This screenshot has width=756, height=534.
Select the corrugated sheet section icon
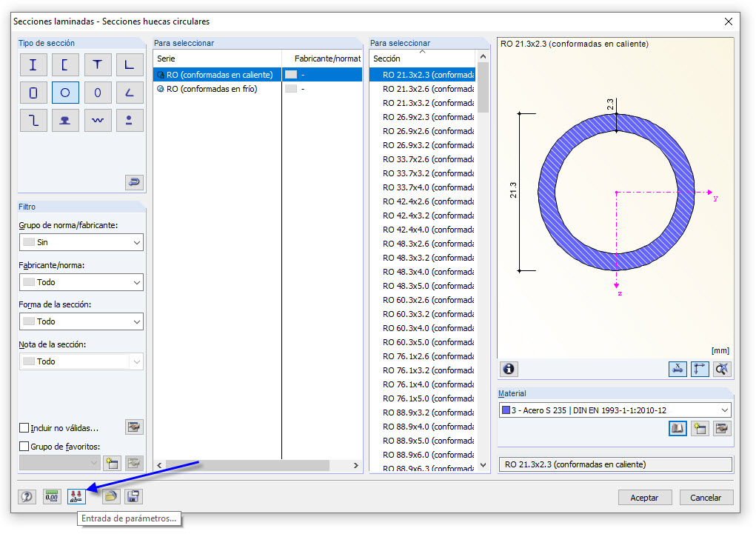[x=98, y=121]
